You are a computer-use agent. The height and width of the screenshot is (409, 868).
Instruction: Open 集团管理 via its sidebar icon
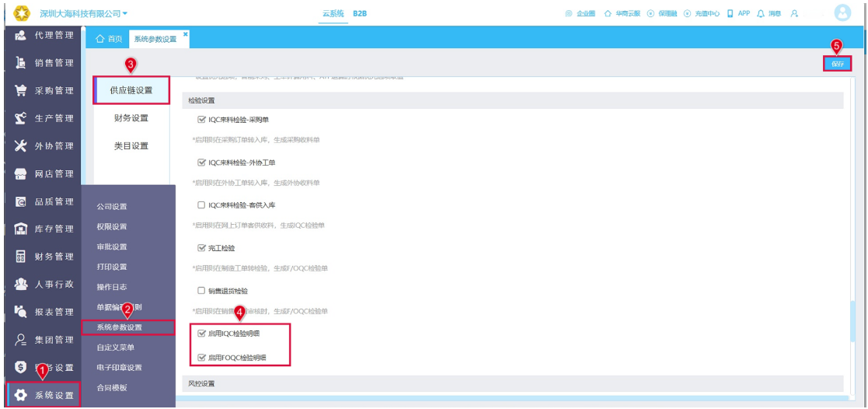coord(20,340)
